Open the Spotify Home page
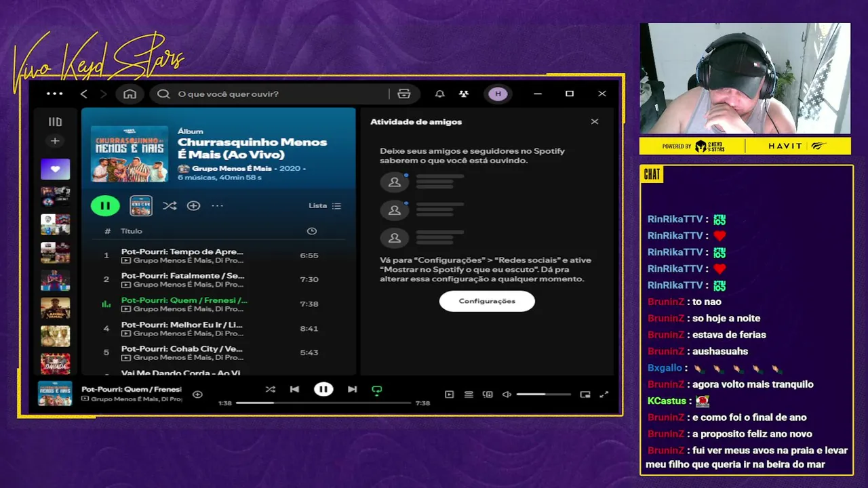 click(130, 94)
